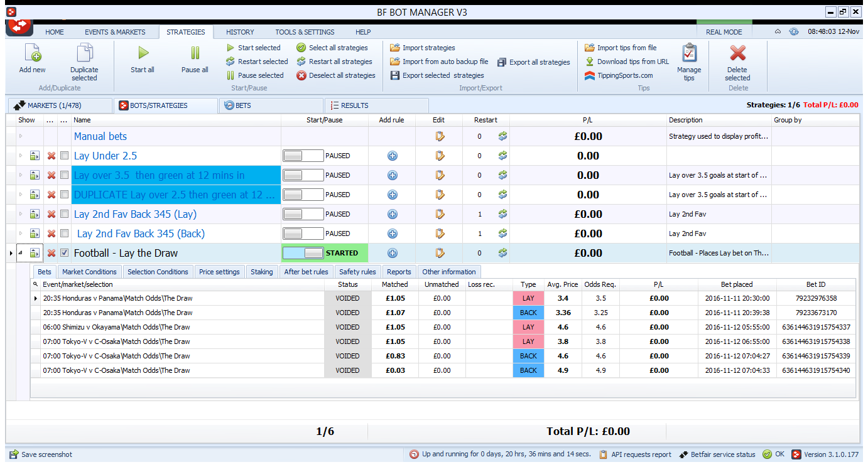Click Bet ID 79232976358 cell
Image resolution: width=868 pixels, height=467 pixels.
coord(816,298)
